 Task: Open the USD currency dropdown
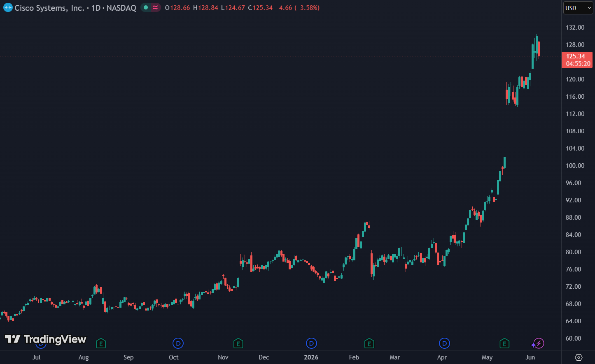pos(578,8)
